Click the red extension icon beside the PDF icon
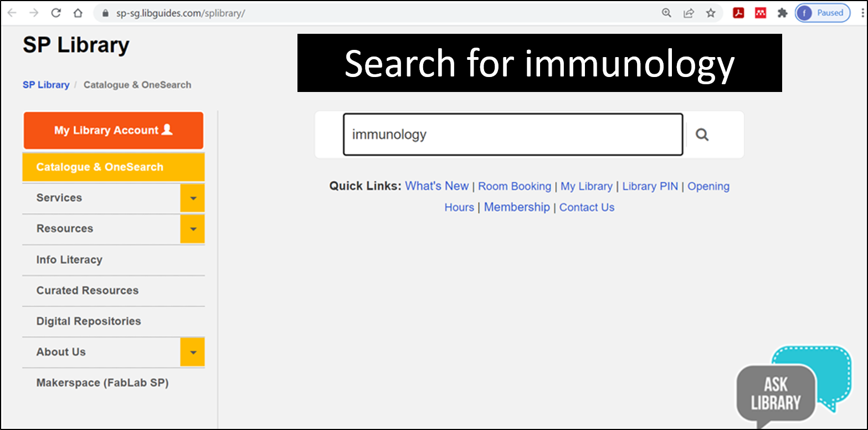Screen dimensions: 868x430 coord(760,13)
